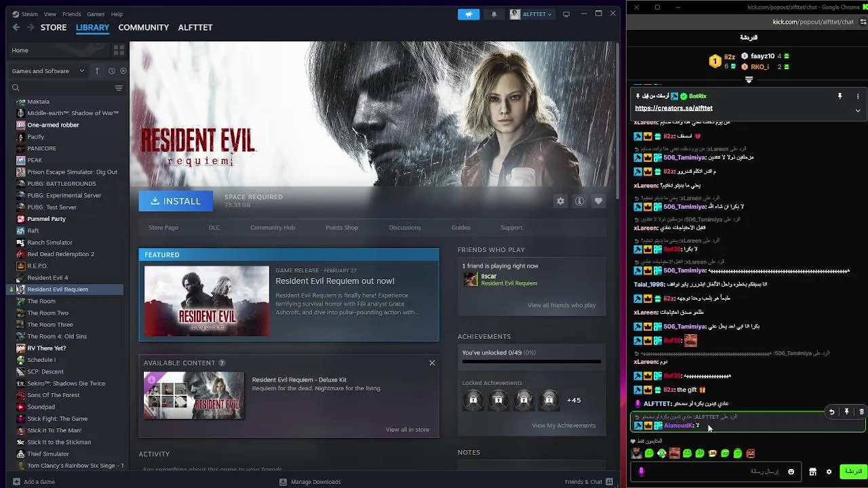868x488 pixels.
Task: Click View My Achievements link
Action: (564, 426)
